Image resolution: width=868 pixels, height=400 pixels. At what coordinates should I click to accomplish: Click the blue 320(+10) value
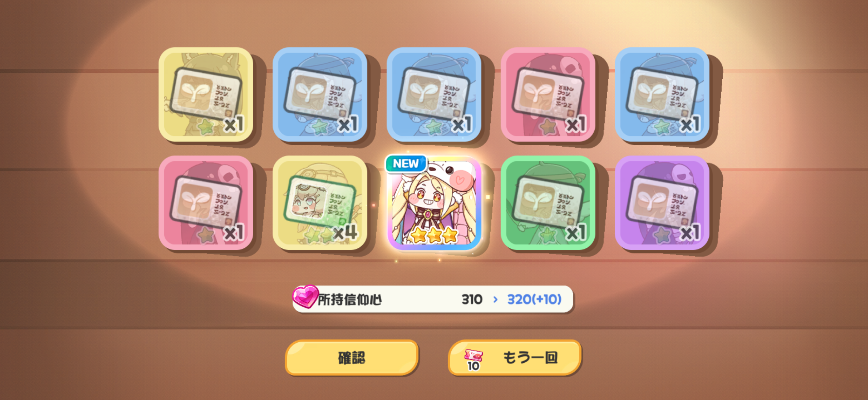[534, 300]
